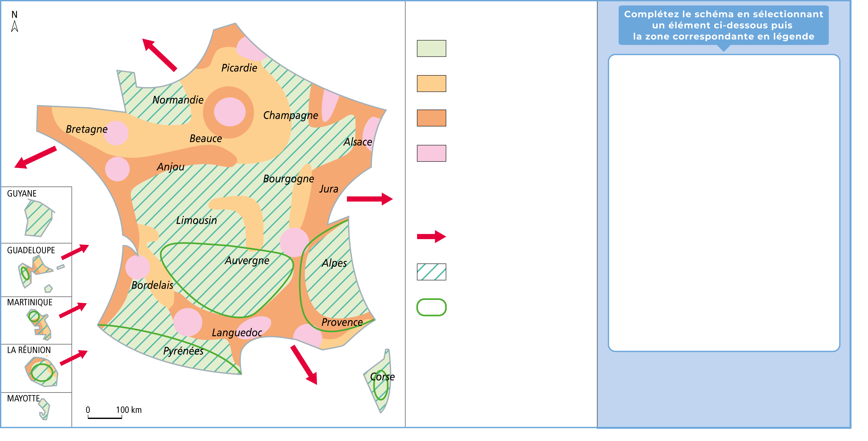Select the light orange legend swatch

pos(431,83)
